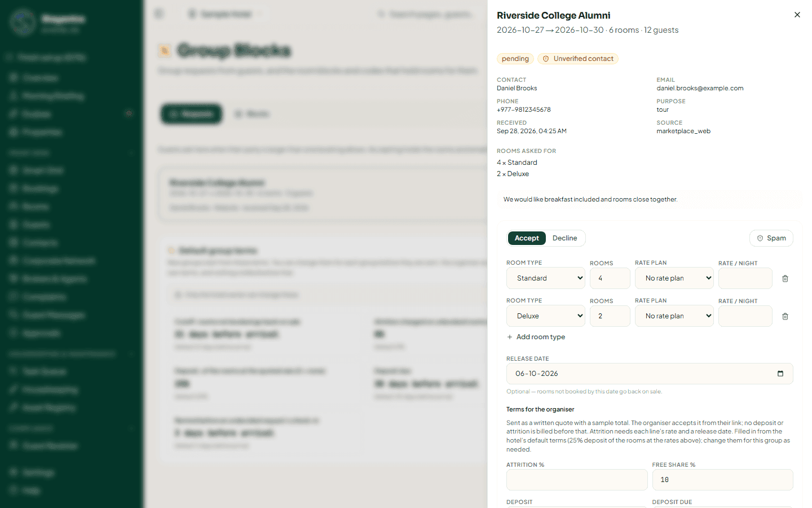
Task: Click the 'Terms for the organiser' heading
Action: coord(540,409)
